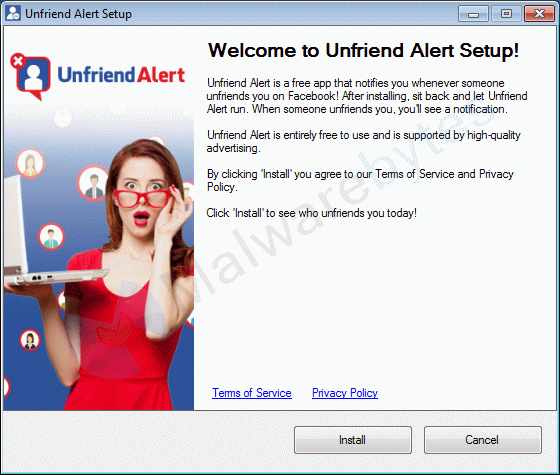Click the UnfriendAlert brand name text
Screen dimensions: 560x475
point(121,75)
